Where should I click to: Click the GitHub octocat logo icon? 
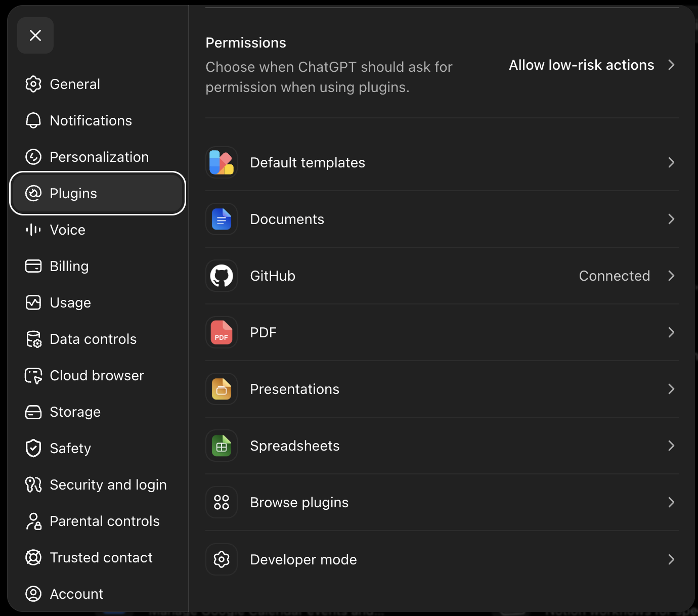coord(222,276)
